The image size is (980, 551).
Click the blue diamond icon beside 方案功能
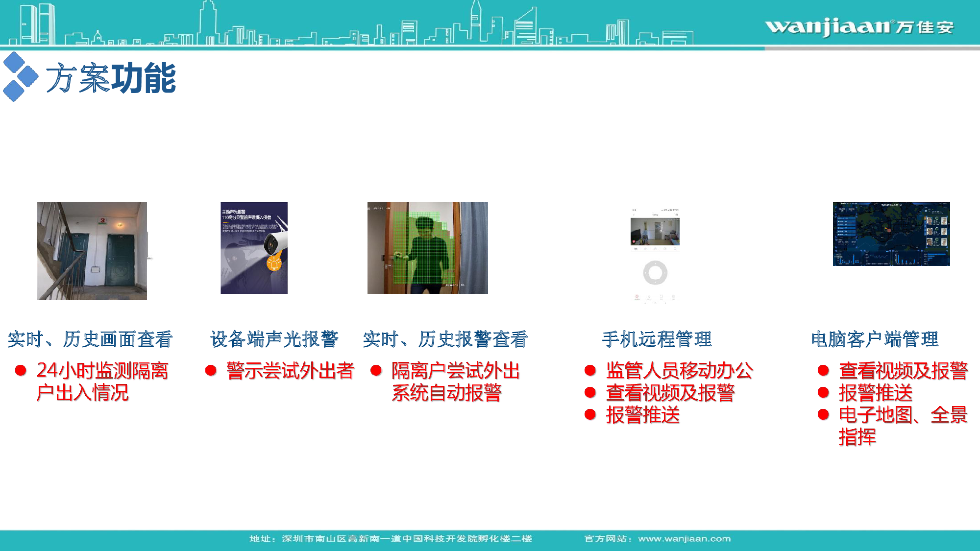tap(20, 76)
